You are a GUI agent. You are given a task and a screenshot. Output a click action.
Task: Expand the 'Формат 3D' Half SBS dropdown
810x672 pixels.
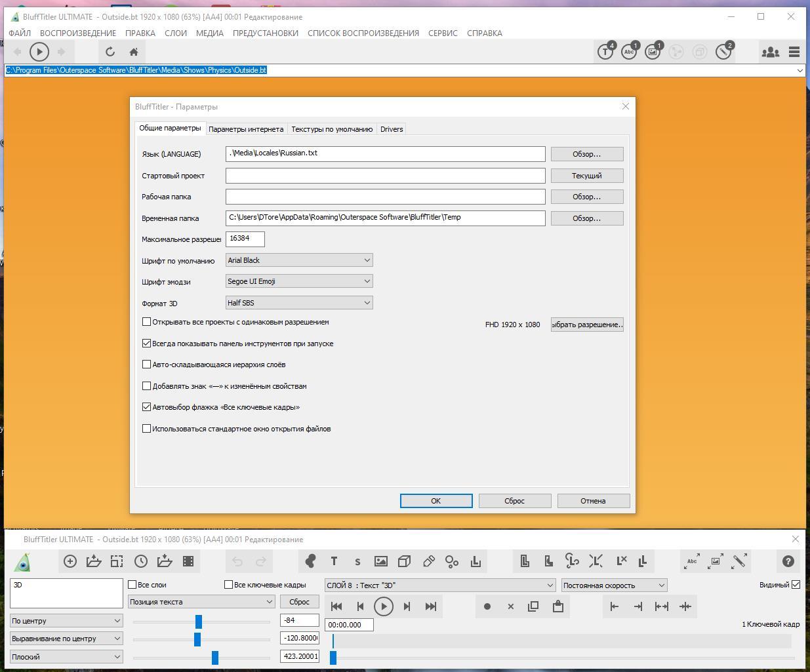(x=299, y=303)
